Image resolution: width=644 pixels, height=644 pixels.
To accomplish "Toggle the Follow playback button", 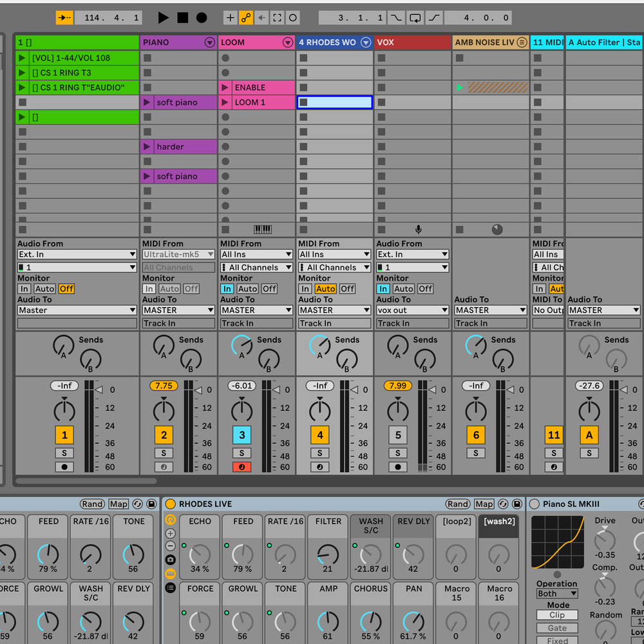I will pos(64,18).
